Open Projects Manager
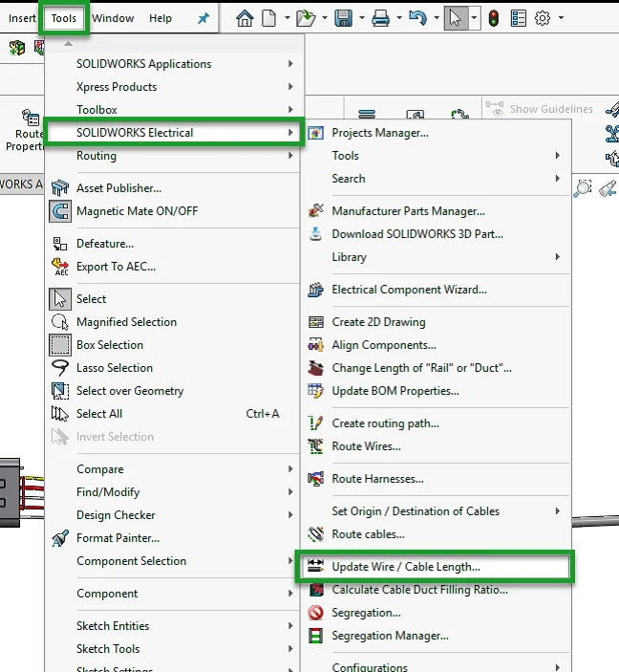The height and width of the screenshot is (672, 619). 379,133
